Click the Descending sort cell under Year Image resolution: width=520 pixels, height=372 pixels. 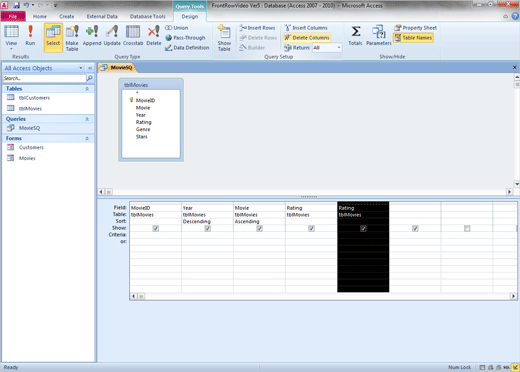pyautogui.click(x=207, y=221)
